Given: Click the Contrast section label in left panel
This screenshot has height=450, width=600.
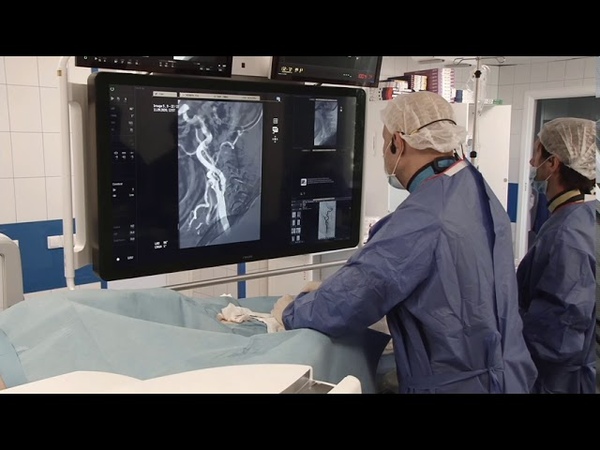Looking at the screenshot, I should (x=117, y=185).
